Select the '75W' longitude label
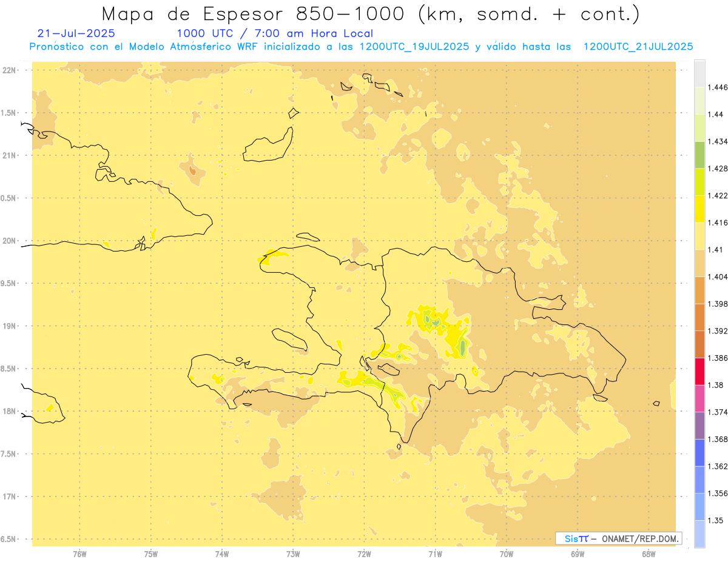The image size is (728, 562). [x=151, y=554]
